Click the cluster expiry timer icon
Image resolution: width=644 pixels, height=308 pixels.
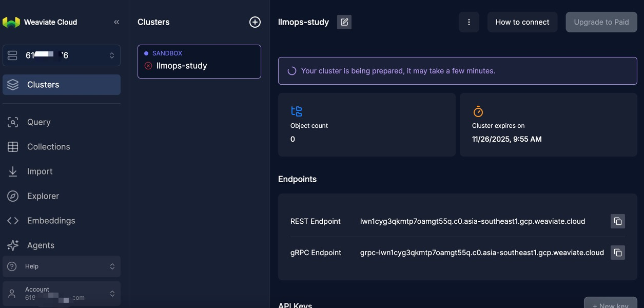pos(478,111)
